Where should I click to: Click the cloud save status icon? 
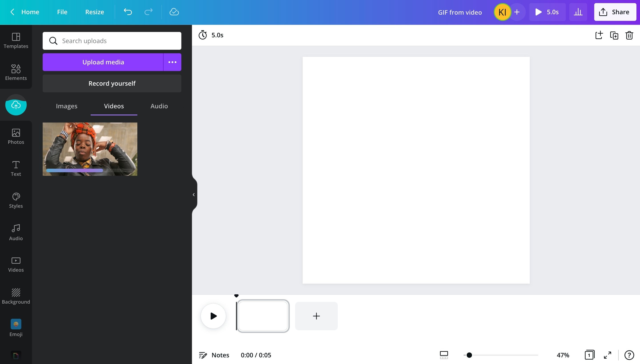coord(174,12)
